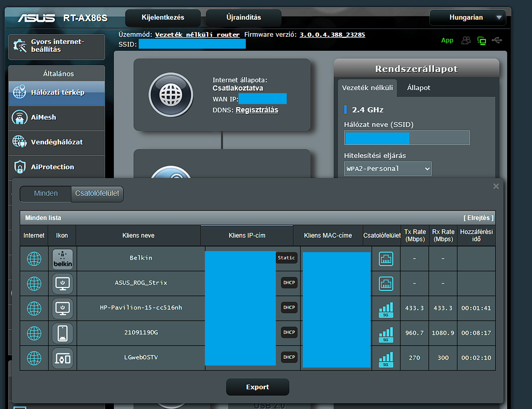Click the HP-Pavilion 5G signal icon
This screenshot has width=532, height=409.
click(x=386, y=309)
